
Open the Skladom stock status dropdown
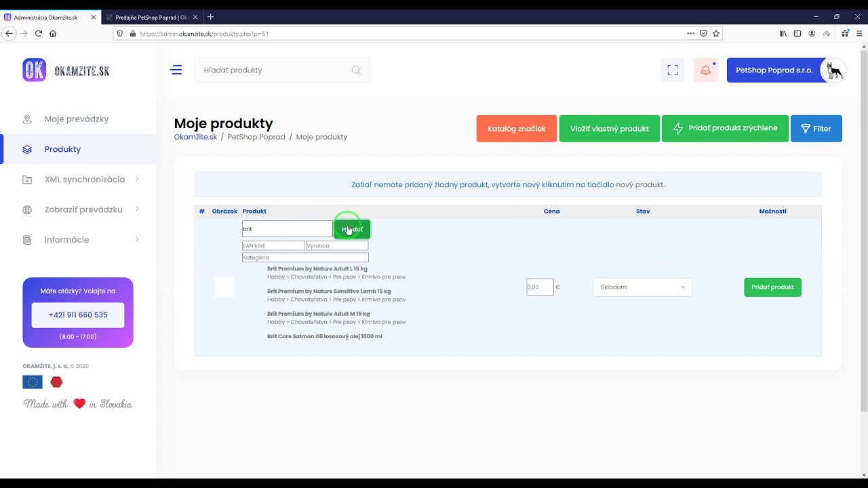pyautogui.click(x=643, y=287)
